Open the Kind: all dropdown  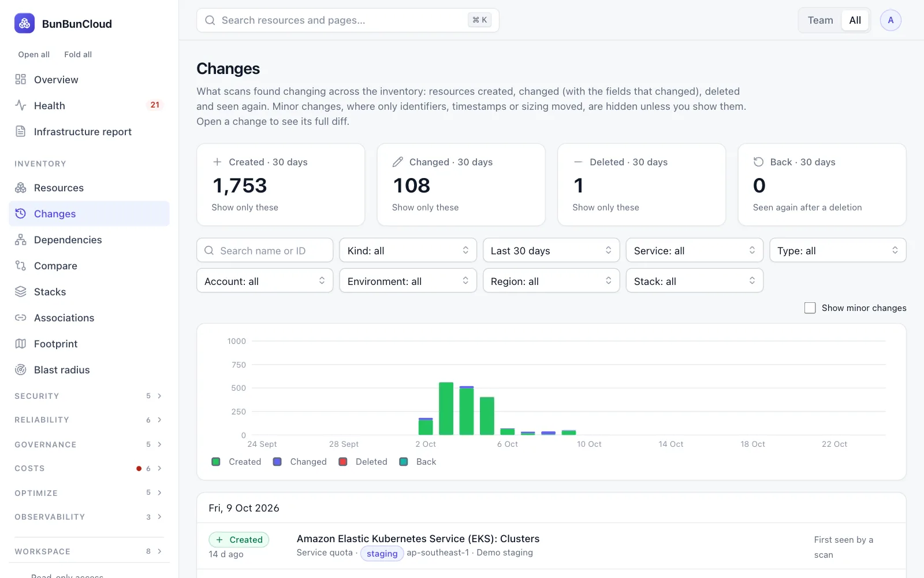pyautogui.click(x=408, y=250)
